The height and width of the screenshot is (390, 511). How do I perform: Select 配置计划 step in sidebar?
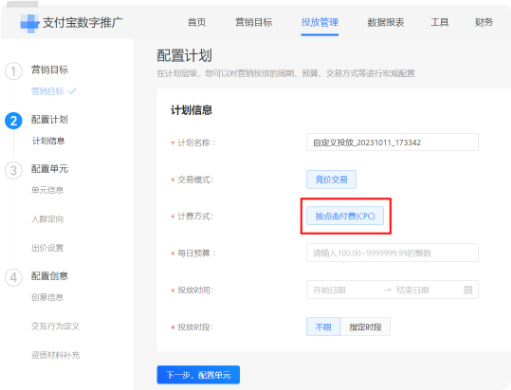point(50,119)
